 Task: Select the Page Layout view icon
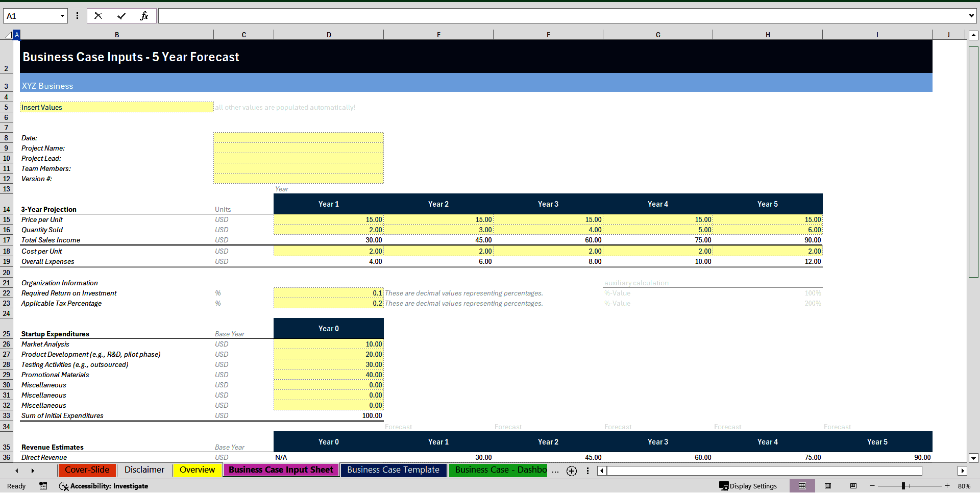(x=828, y=486)
